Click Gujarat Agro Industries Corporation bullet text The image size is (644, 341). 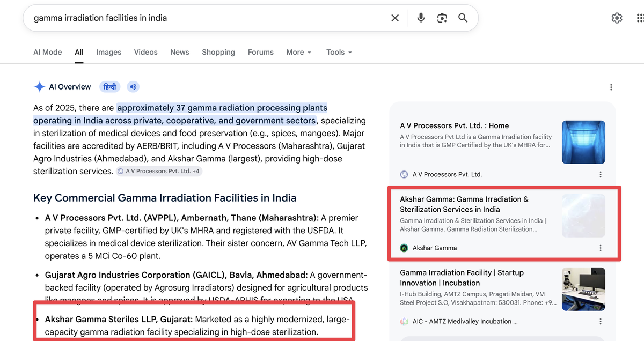[207, 287]
